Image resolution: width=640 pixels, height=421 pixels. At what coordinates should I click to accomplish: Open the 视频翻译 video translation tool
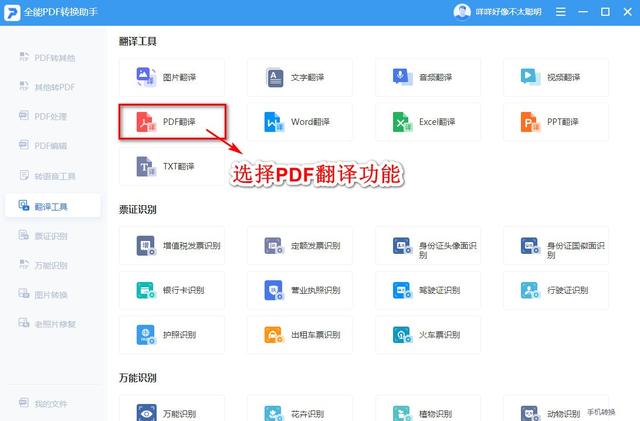[556, 78]
